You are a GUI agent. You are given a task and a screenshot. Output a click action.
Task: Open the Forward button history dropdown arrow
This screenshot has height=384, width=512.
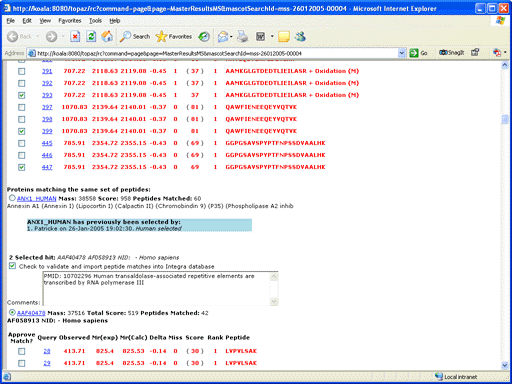(x=63, y=36)
